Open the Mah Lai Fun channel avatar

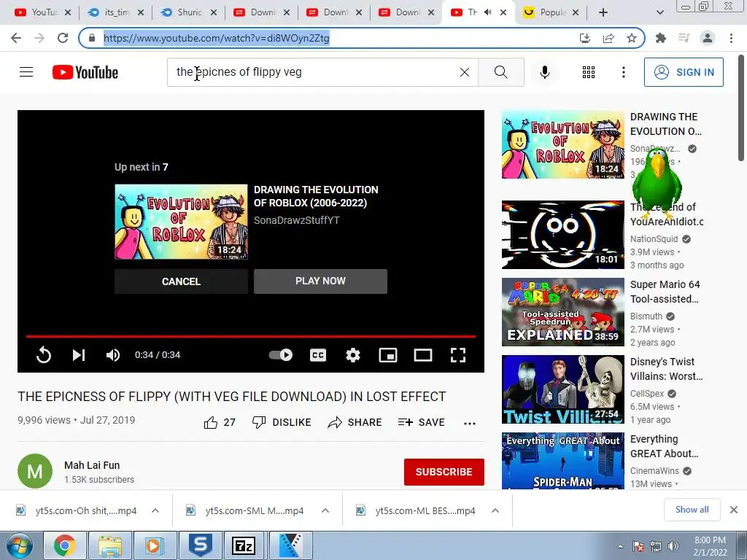35,471
